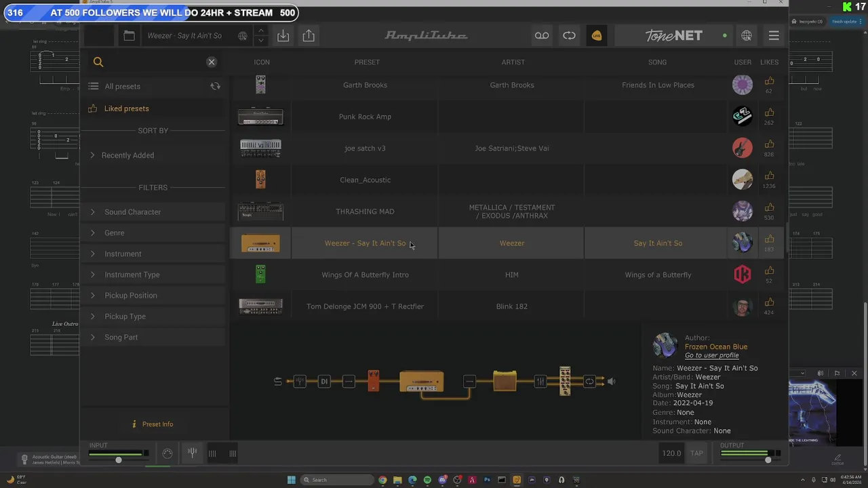868x488 pixels.
Task: Like the Weezer Say It Ain't So preset
Action: pyautogui.click(x=769, y=239)
